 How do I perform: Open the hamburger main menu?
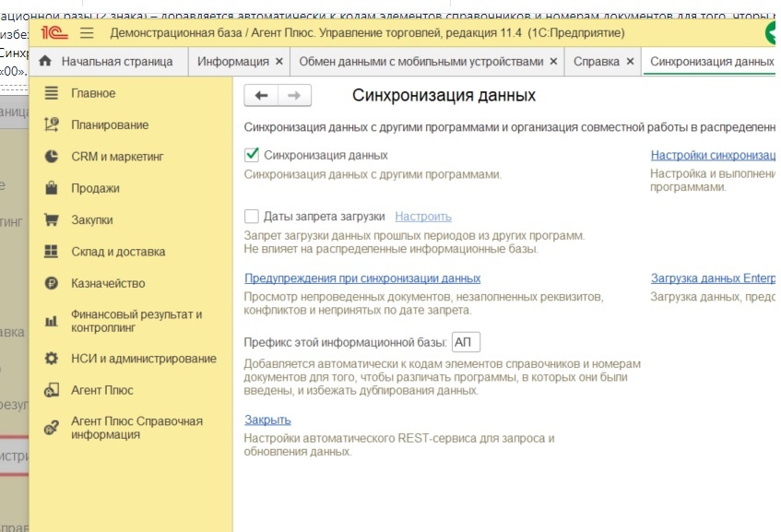coord(87,33)
